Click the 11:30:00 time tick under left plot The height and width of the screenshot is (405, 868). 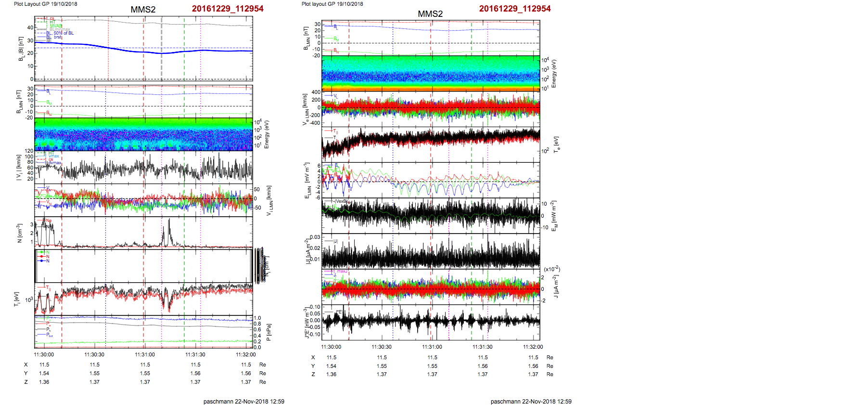coord(44,354)
